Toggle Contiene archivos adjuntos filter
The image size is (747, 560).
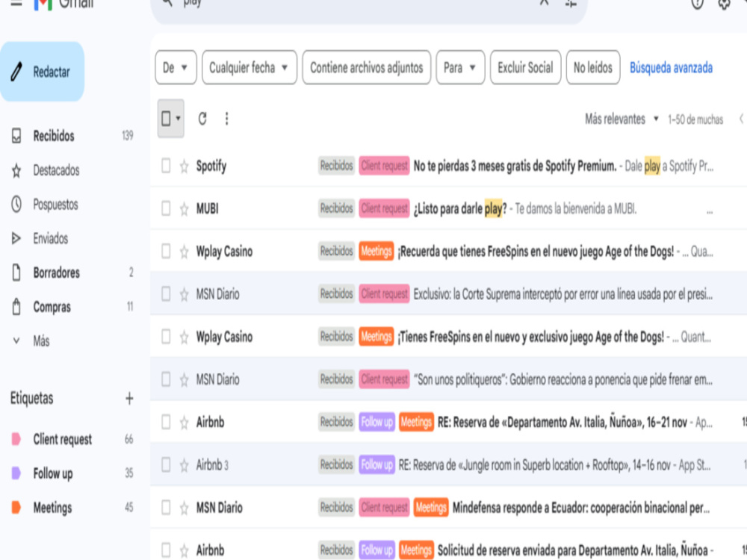[366, 68]
